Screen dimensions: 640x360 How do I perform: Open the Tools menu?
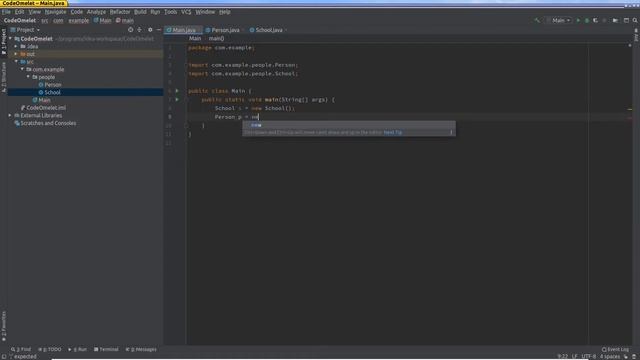(171, 12)
